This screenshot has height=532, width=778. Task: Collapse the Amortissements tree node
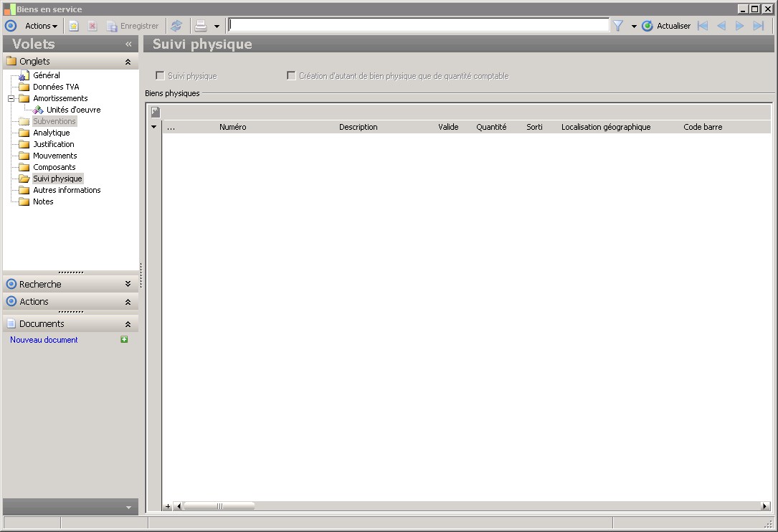pos(11,98)
